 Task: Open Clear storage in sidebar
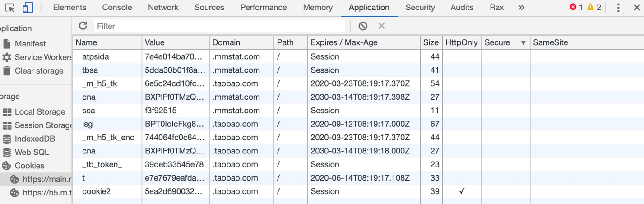(38, 71)
